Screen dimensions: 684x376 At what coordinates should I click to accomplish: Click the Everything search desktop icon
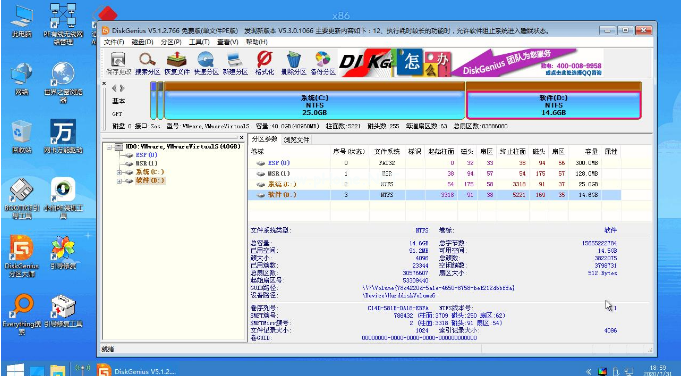[x=21, y=314]
